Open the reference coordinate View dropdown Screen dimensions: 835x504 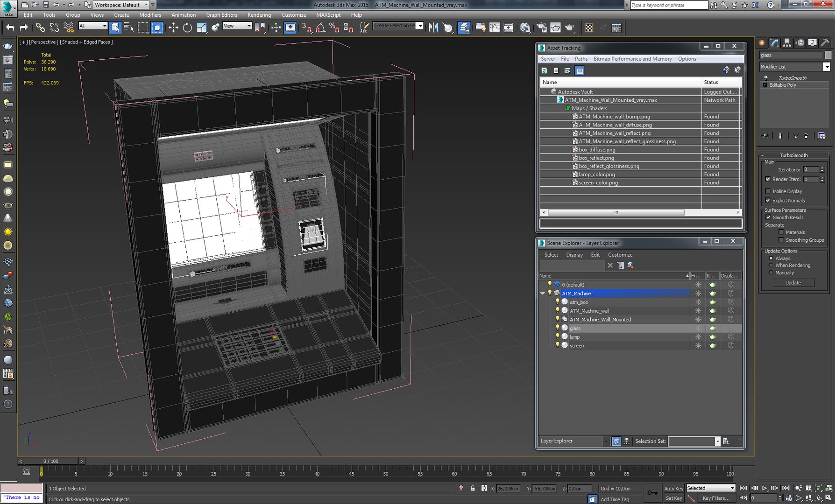pyautogui.click(x=249, y=26)
